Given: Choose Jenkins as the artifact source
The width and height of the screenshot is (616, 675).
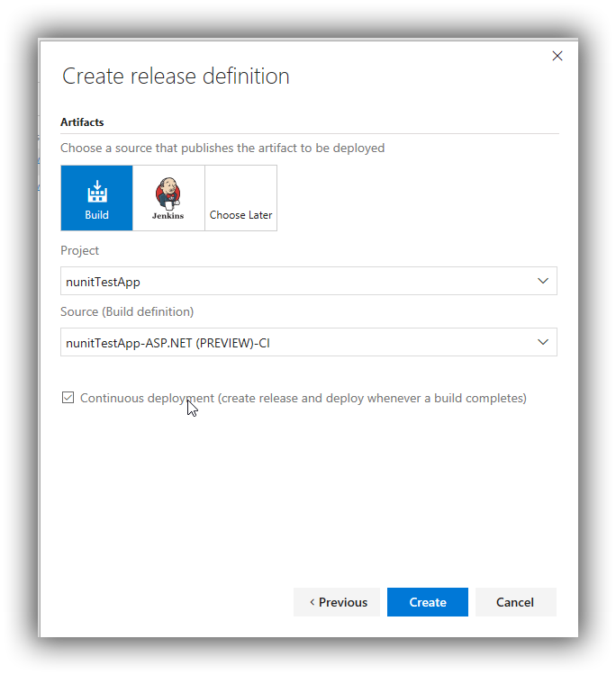Looking at the screenshot, I should 168,198.
